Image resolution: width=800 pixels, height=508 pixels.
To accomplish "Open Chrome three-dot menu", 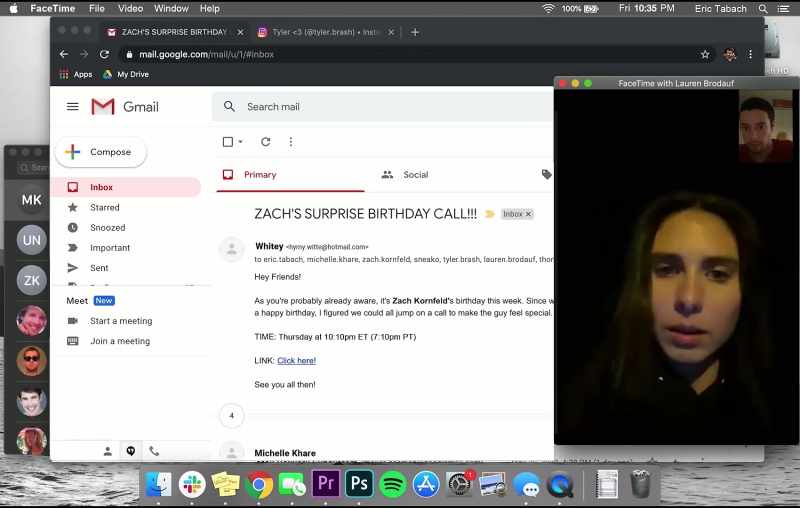I will pyautogui.click(x=750, y=54).
